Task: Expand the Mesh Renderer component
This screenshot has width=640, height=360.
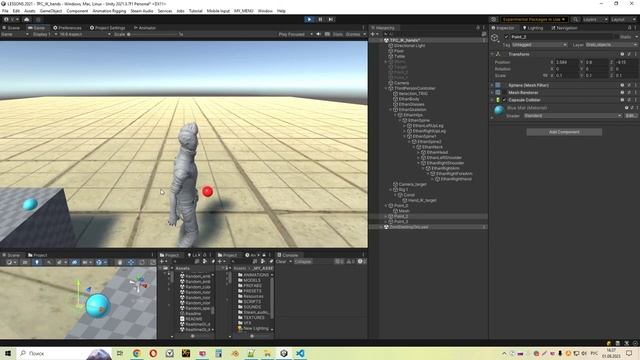Action: click(492, 93)
